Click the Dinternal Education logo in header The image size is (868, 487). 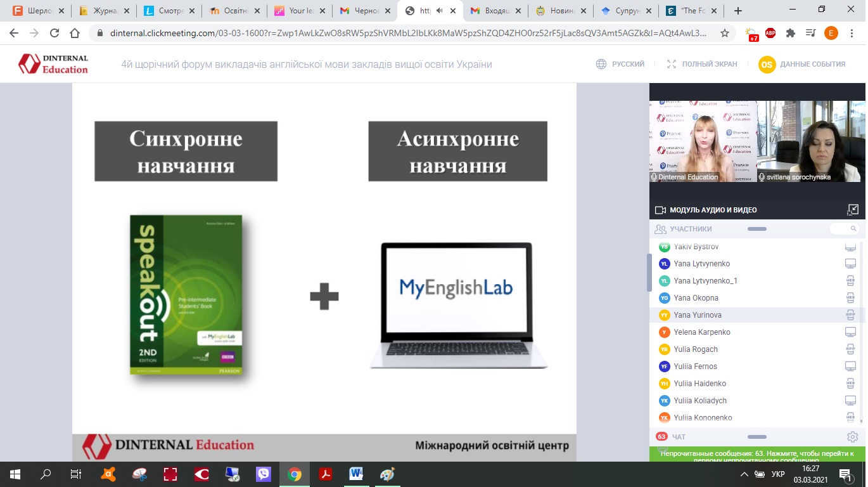53,64
